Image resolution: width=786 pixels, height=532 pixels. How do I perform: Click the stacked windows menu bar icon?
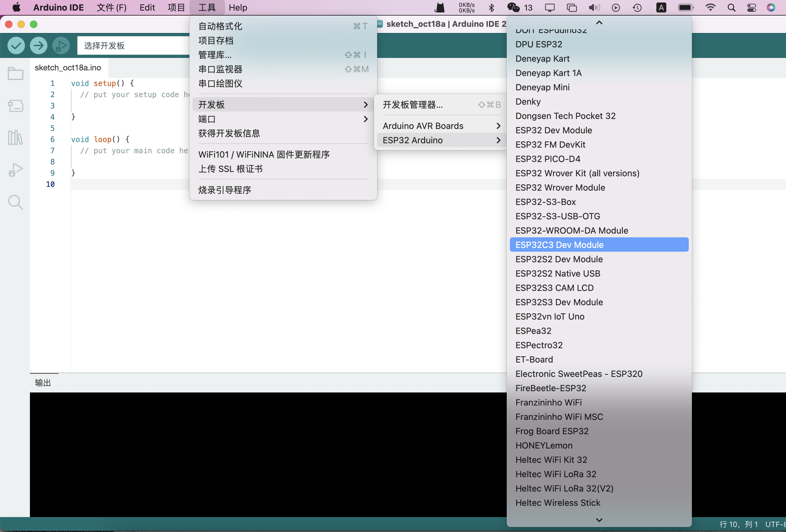point(572,7)
